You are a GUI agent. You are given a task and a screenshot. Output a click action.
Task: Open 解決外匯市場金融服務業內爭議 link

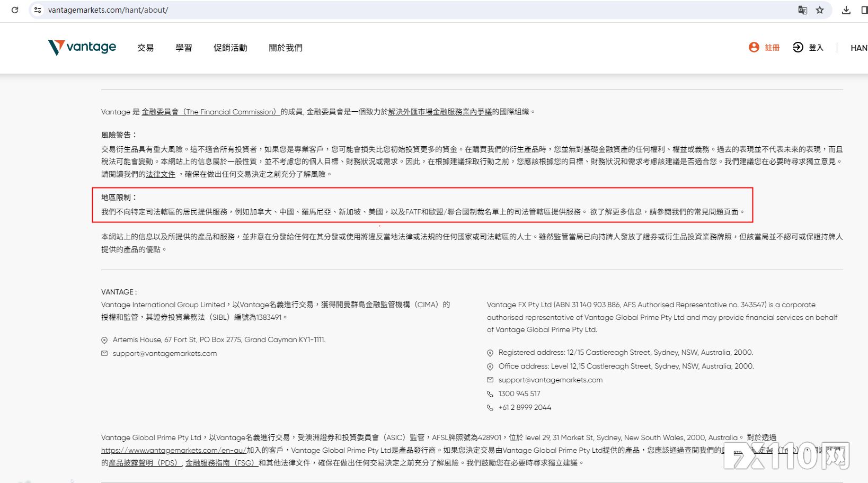[440, 112]
